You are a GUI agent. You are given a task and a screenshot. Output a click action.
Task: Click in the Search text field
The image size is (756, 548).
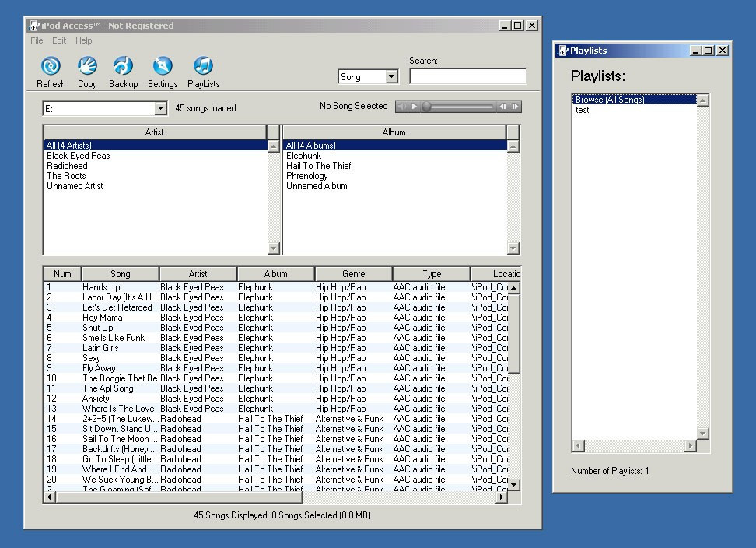467,76
